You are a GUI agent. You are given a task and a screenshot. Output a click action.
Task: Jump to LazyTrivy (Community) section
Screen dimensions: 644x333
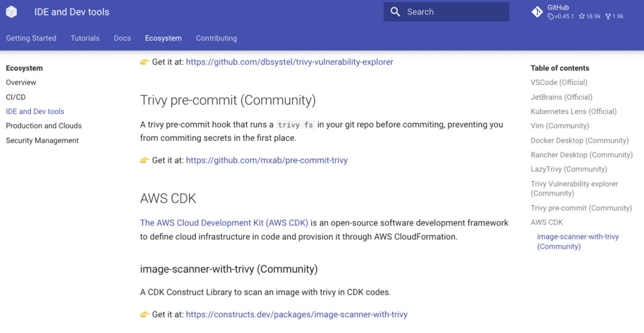569,169
